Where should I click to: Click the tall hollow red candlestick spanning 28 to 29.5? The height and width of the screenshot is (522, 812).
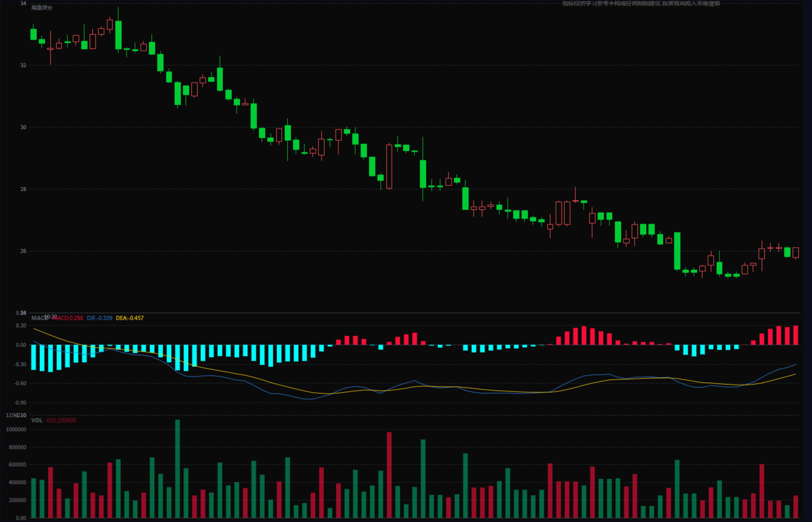point(389,166)
